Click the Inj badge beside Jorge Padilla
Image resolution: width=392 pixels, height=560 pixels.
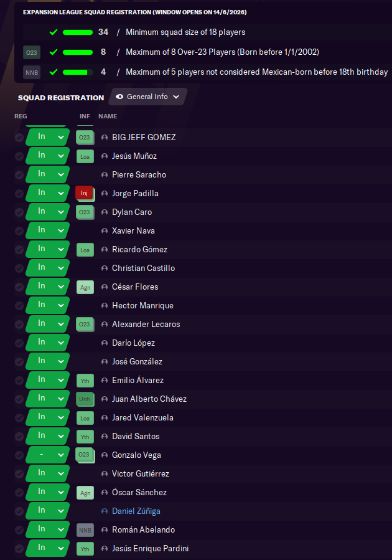(84, 193)
